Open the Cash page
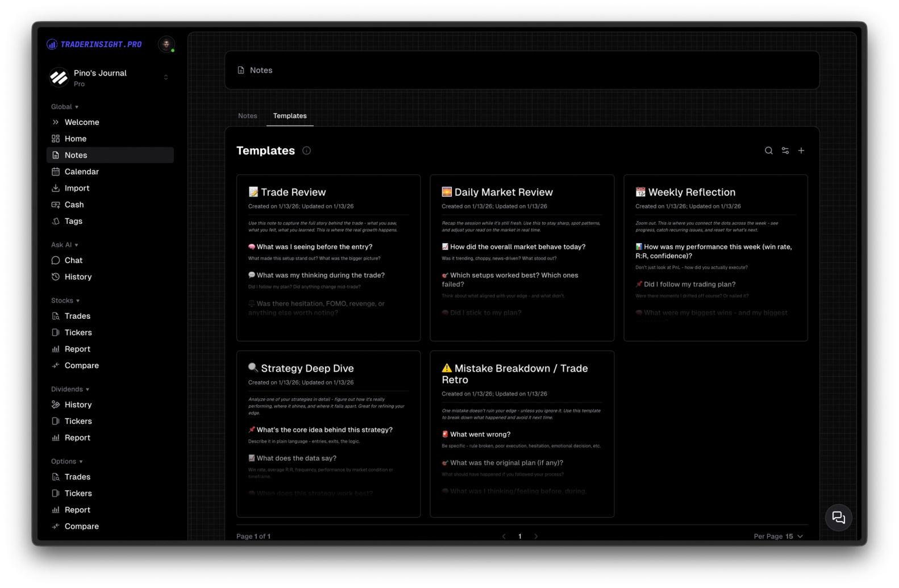 110,205
